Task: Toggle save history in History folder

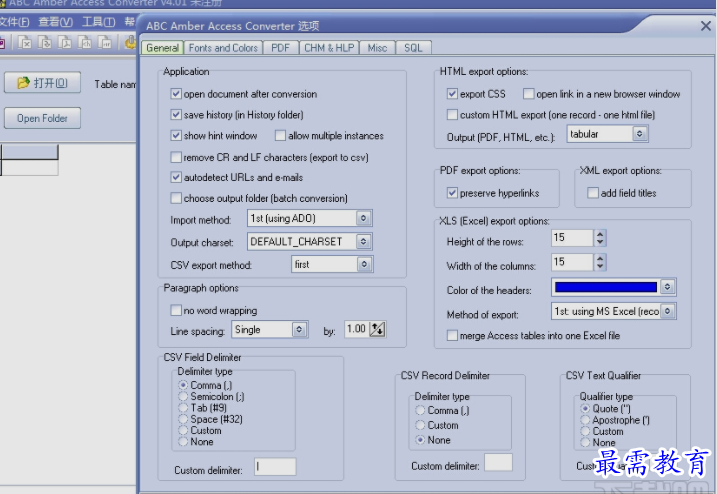Action: (176, 114)
